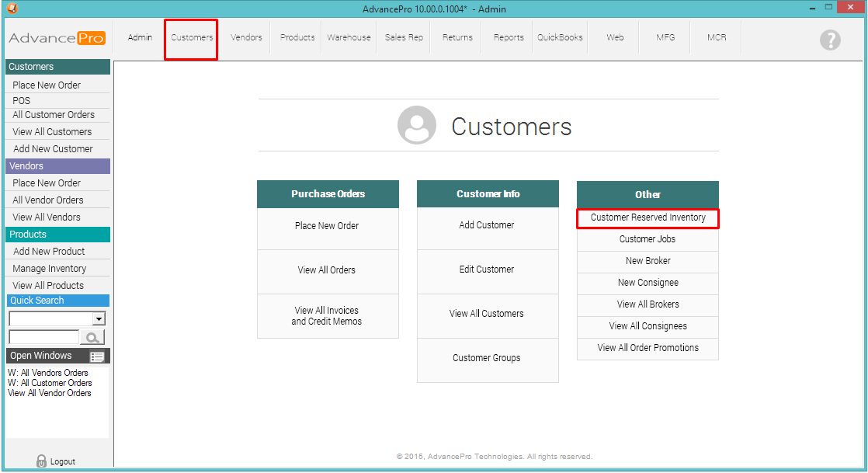Click Add Customer in Customer Info

click(487, 225)
